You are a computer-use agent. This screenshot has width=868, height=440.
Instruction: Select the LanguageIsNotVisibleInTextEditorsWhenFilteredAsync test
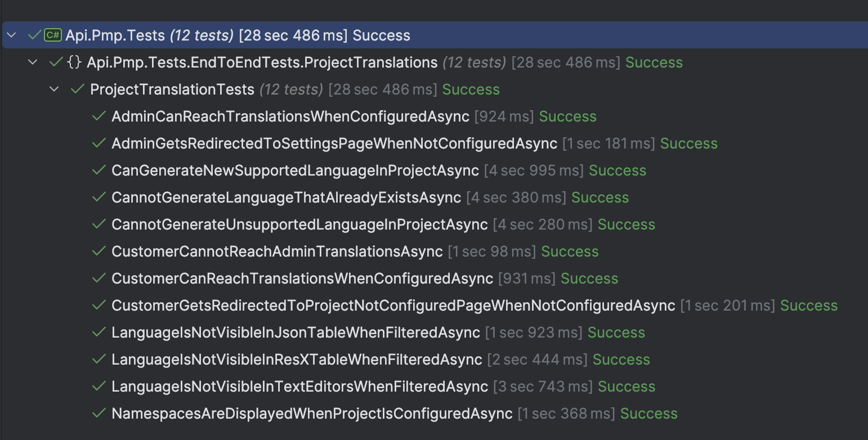(x=299, y=387)
